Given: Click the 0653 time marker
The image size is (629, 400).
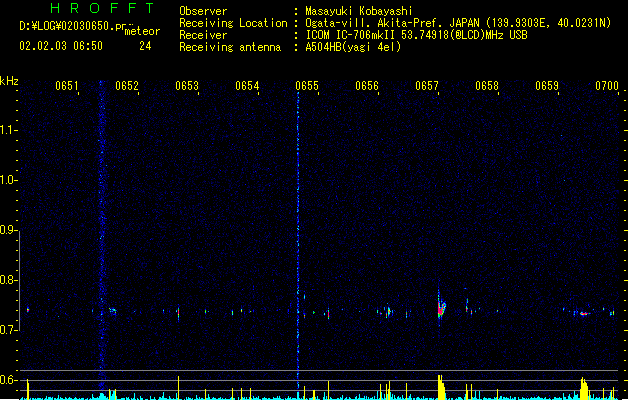Looking at the screenshot, I should click(187, 86).
